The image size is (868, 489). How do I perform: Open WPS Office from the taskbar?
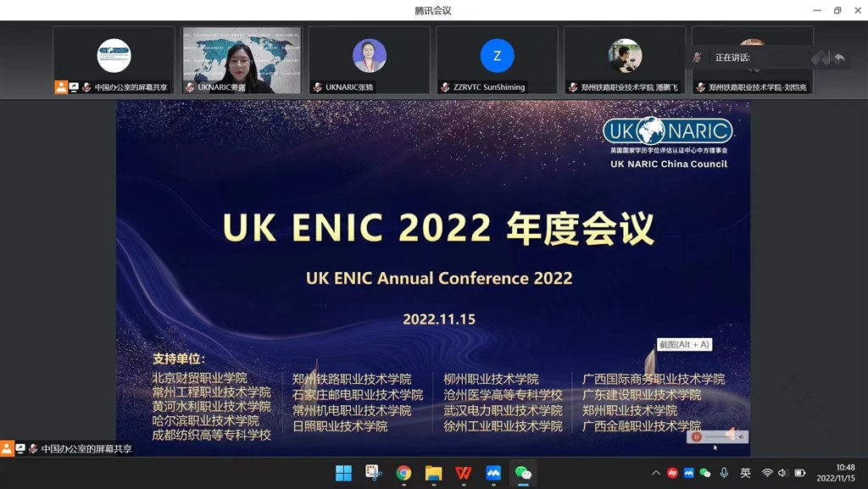[x=464, y=473]
